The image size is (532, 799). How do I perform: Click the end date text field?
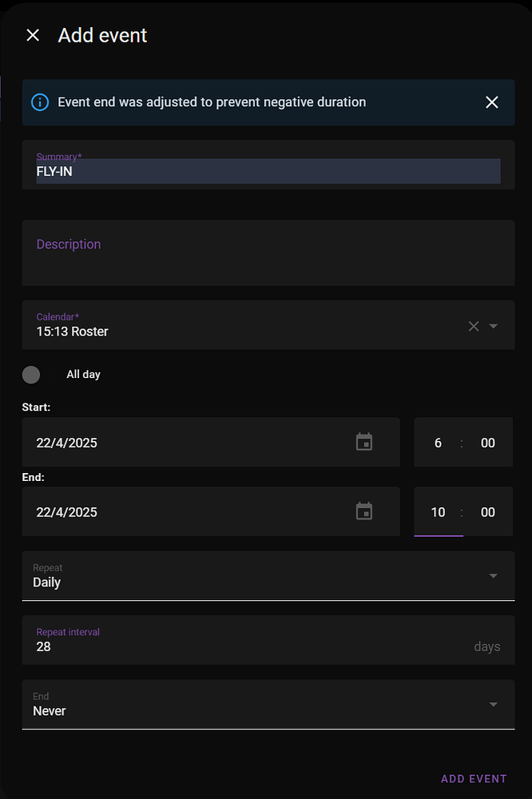(184, 512)
